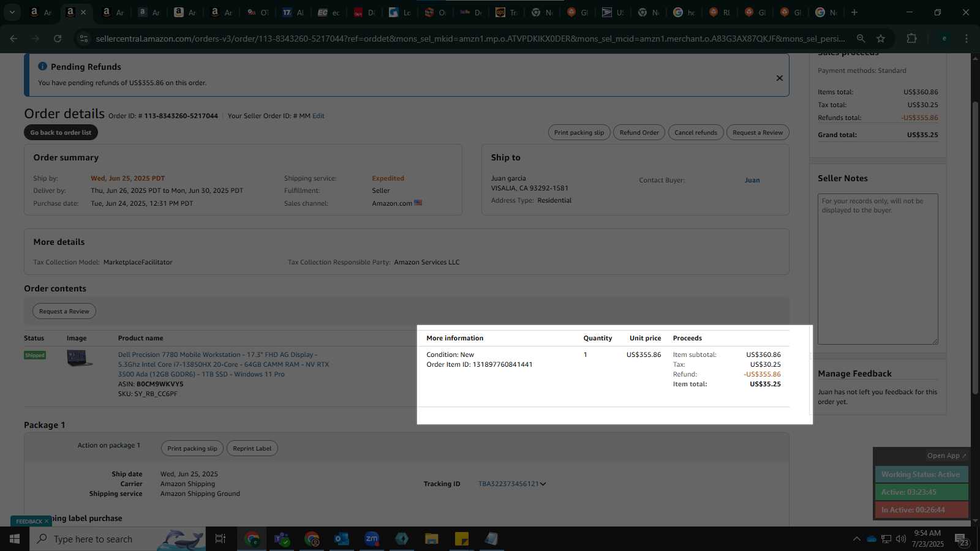This screenshot has width=980, height=551.
Task: Contact buyer via the Juan link
Action: pyautogui.click(x=752, y=180)
